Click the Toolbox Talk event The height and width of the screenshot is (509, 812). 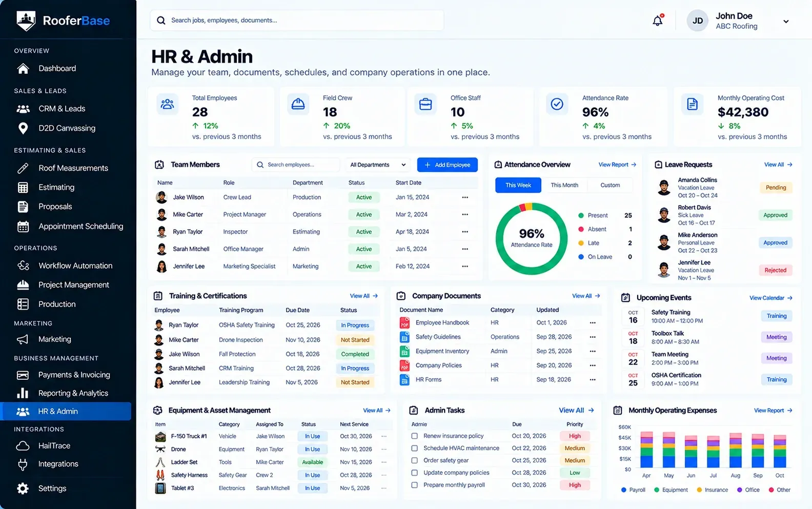667,334
